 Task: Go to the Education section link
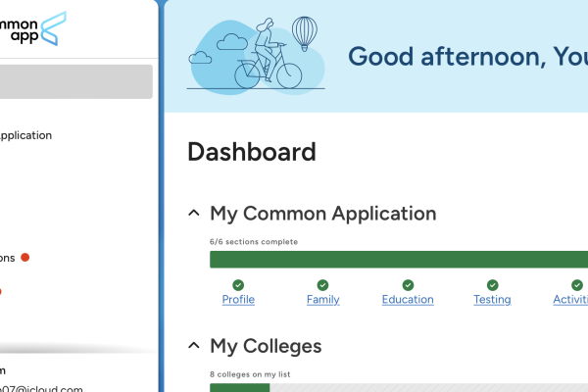408,300
